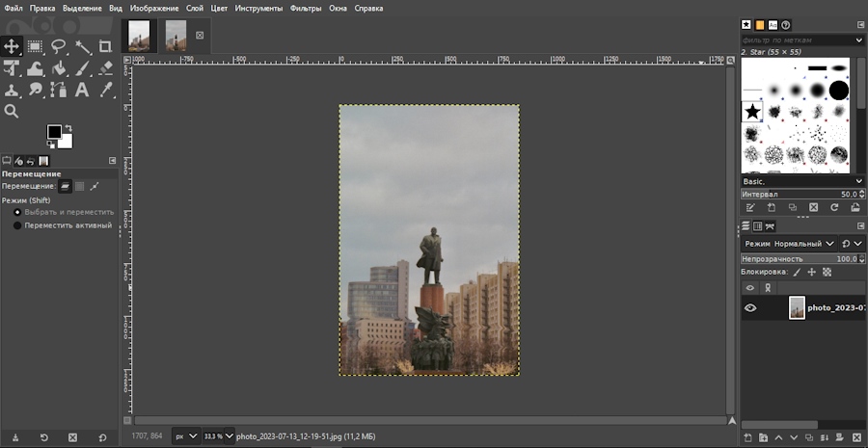Open the px units dropdown in status bar
This screenshot has width=868, height=448.
(186, 436)
